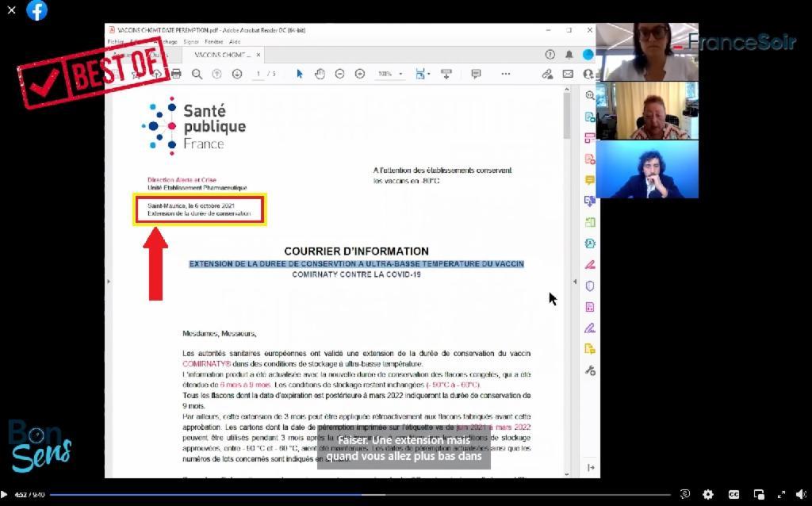
Task: Show more tools with the ellipsis button
Action: [505, 74]
